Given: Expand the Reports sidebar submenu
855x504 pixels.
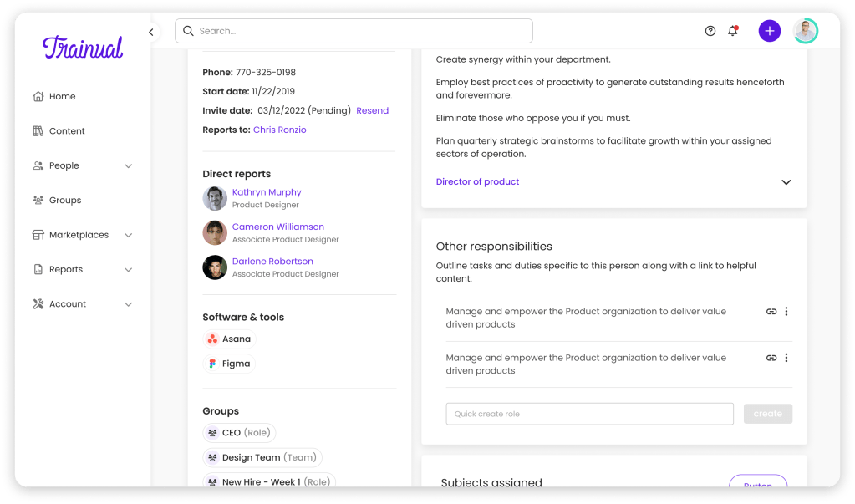Looking at the screenshot, I should click(128, 270).
